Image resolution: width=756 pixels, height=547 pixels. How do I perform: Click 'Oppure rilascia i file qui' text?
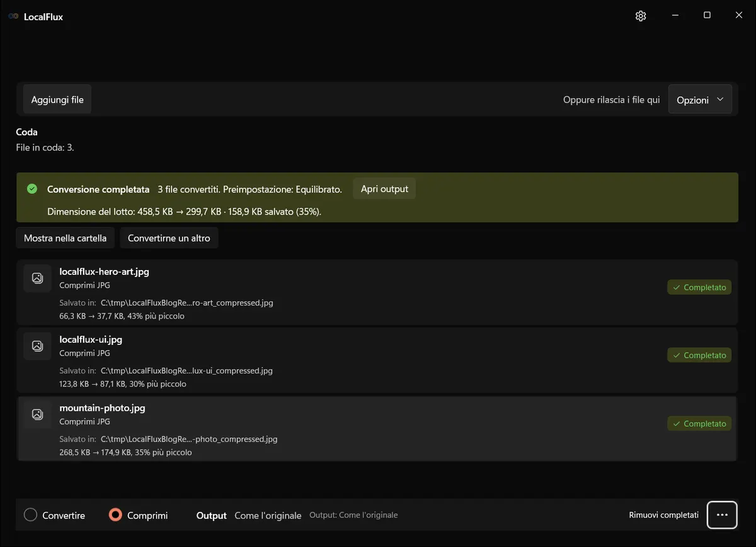click(612, 100)
